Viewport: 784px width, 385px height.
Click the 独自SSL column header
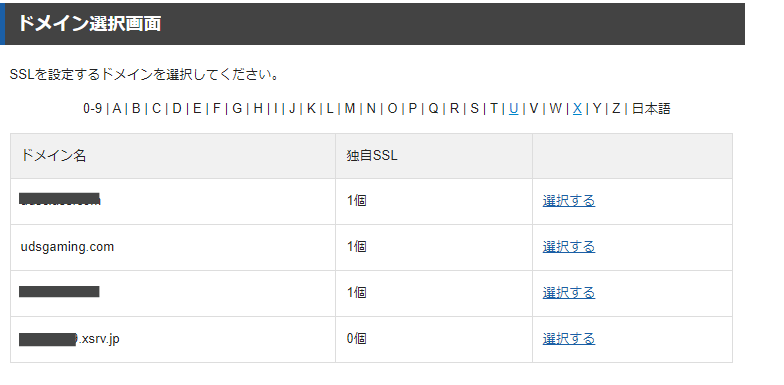372,156
